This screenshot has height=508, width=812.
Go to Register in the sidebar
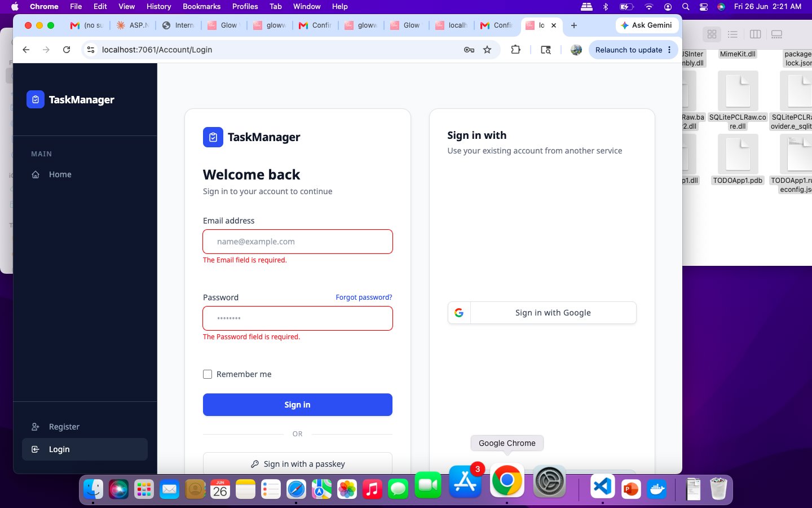[85, 427]
